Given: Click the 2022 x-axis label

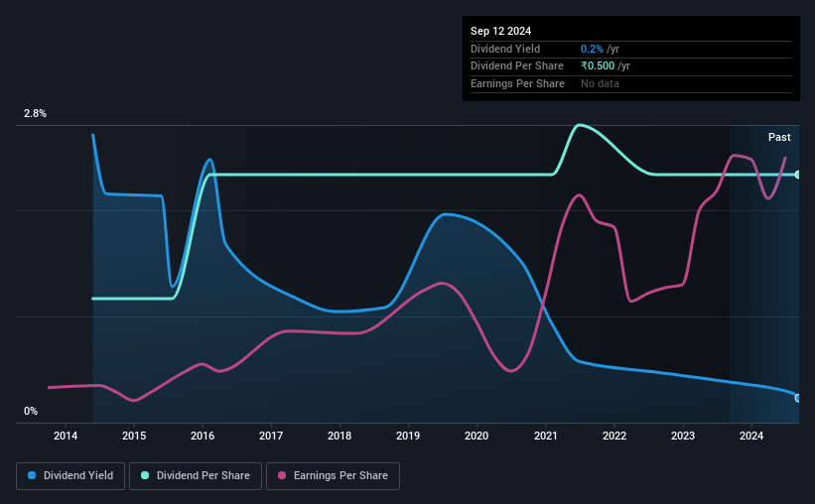Looking at the screenshot, I should tap(614, 436).
